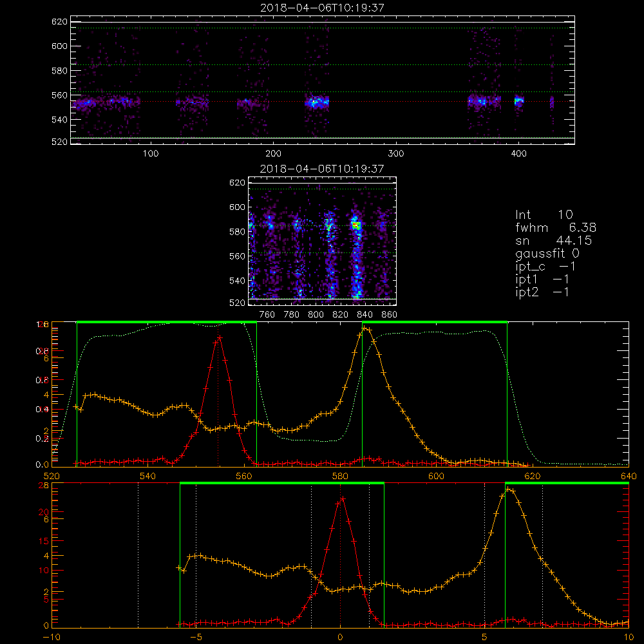Select the 'fwhm 6.38' readout

556,227
